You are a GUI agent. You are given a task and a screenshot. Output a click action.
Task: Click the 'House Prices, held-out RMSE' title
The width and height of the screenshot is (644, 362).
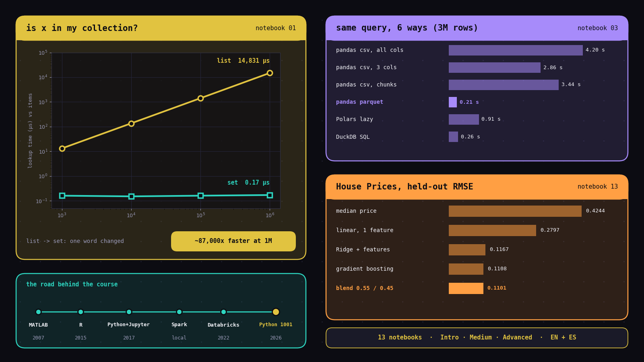click(x=405, y=187)
